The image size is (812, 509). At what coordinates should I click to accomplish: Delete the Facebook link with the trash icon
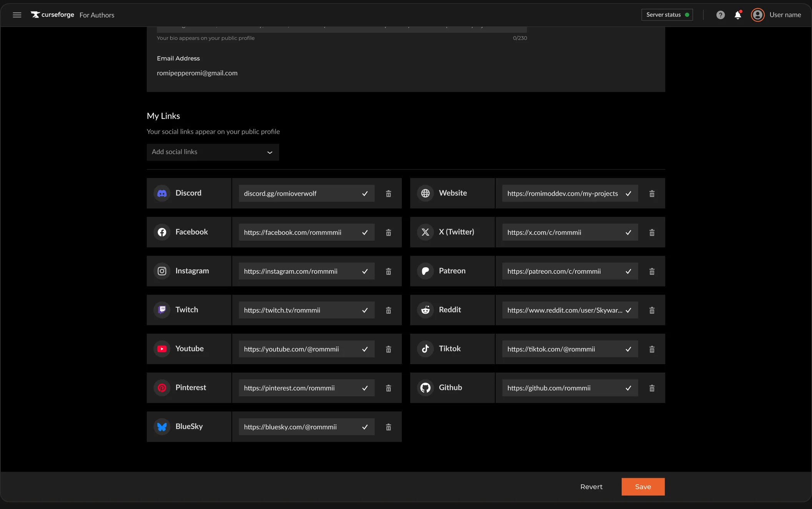(x=388, y=232)
